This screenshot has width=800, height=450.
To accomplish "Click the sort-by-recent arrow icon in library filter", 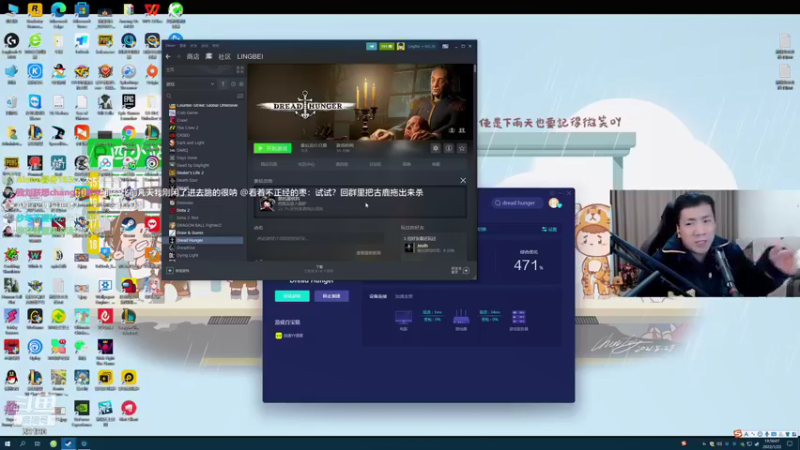I will [x=223, y=84].
